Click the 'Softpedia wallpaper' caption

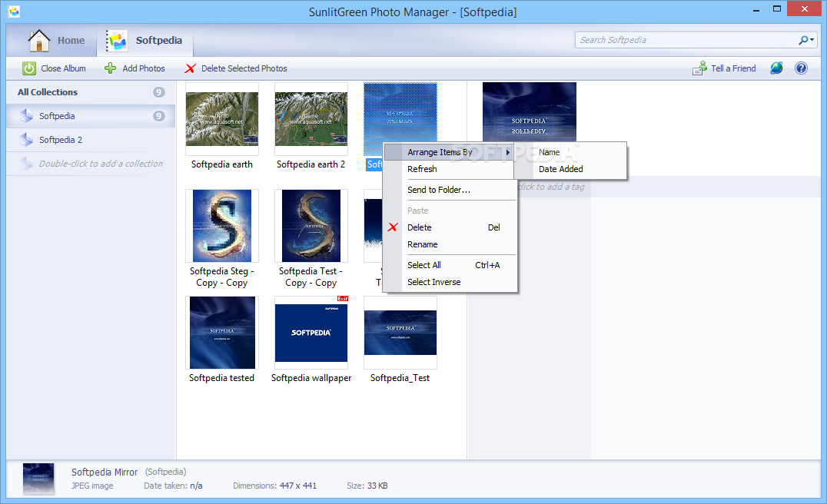tap(311, 378)
